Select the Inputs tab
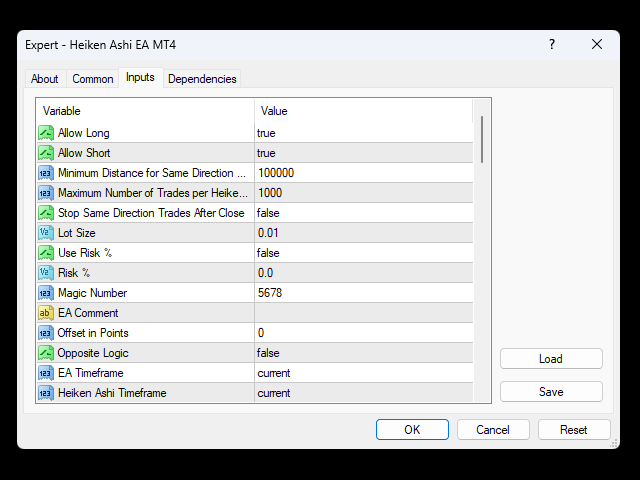Image resolution: width=640 pixels, height=480 pixels. tap(140, 77)
